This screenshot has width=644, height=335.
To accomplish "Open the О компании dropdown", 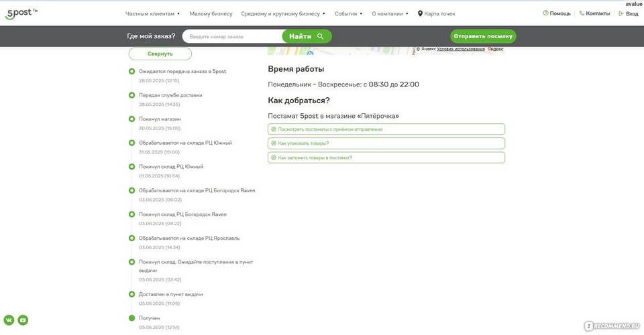I will tap(390, 13).
